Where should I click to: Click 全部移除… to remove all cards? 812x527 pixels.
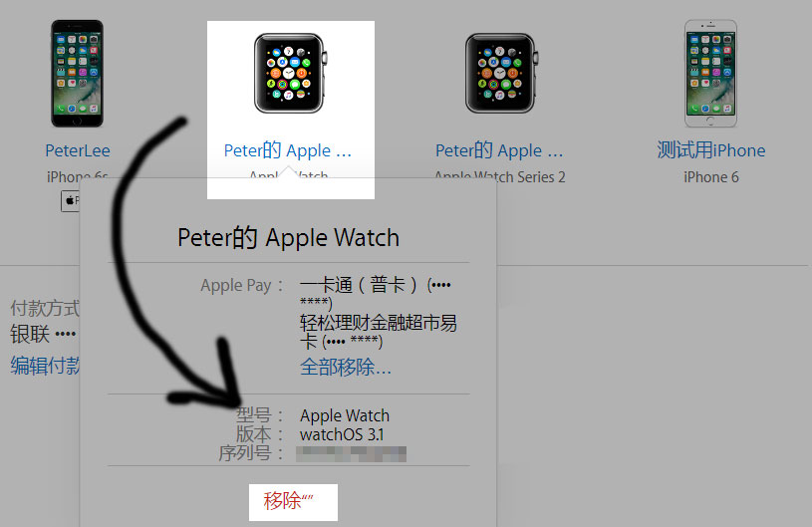point(346,367)
